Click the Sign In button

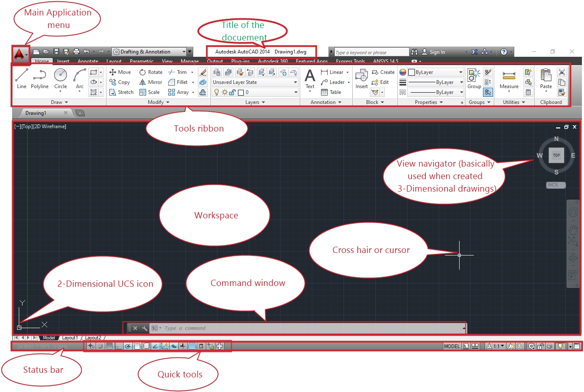coord(433,52)
